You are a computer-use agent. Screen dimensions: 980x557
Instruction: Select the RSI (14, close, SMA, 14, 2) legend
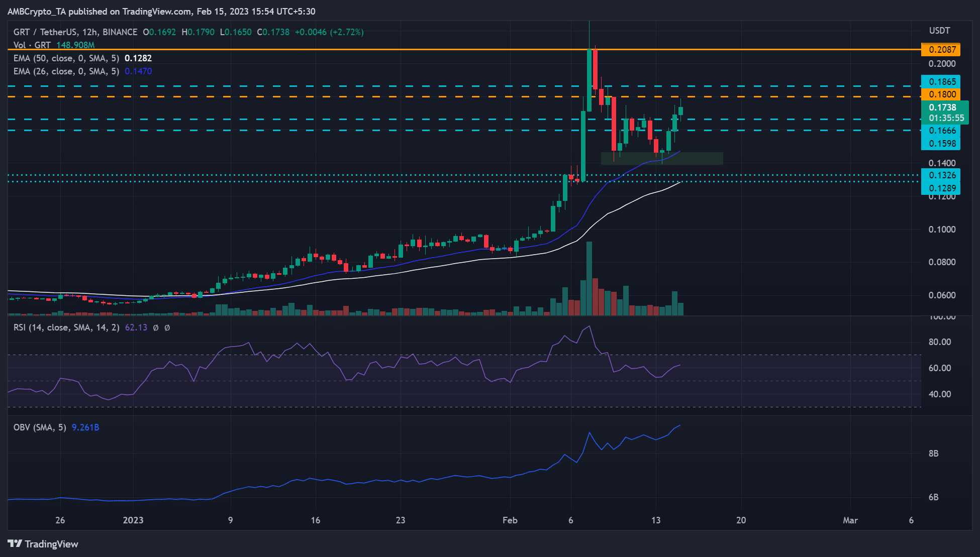(x=66, y=327)
